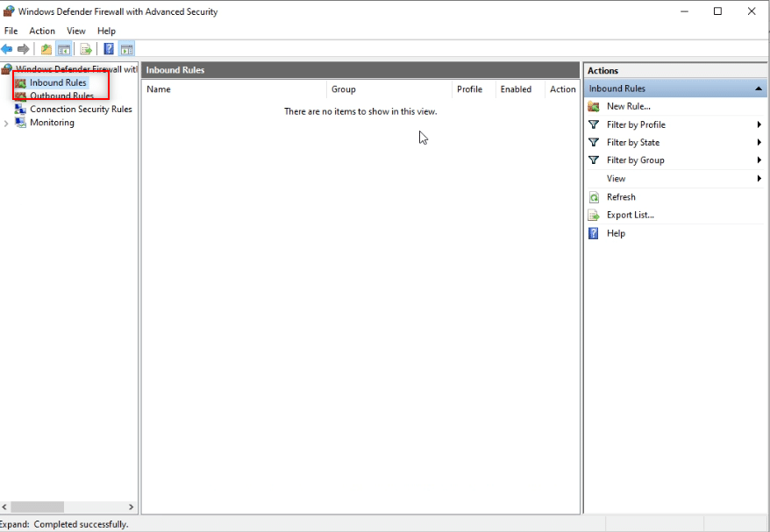This screenshot has width=770, height=532.
Task: Click Filter by Group action
Action: 636,160
